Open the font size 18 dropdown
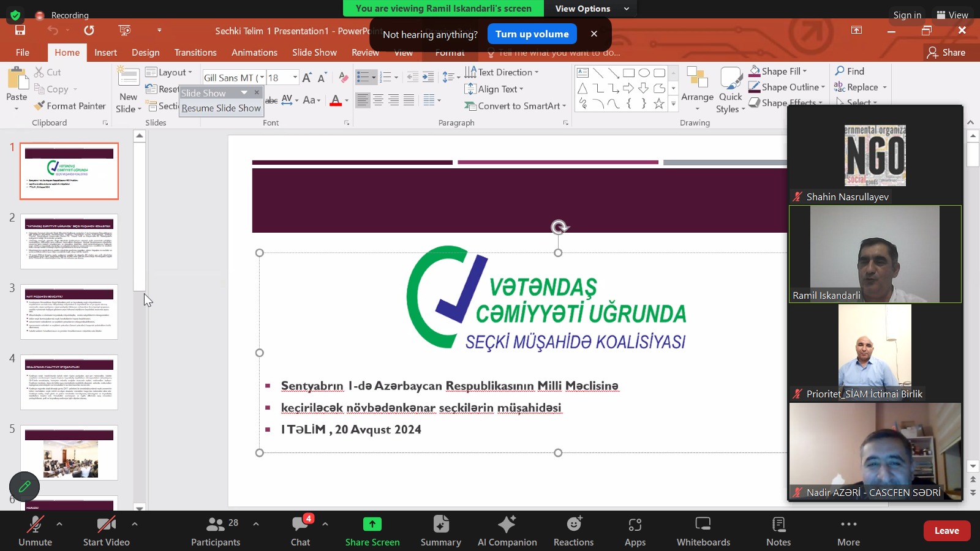The image size is (980, 551). coord(295,77)
